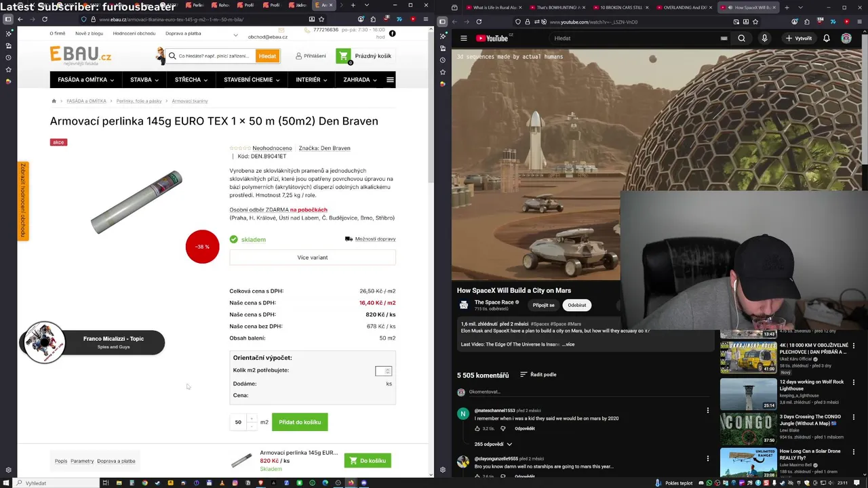Expand the ZAHRADA menu

pyautogui.click(x=360, y=80)
